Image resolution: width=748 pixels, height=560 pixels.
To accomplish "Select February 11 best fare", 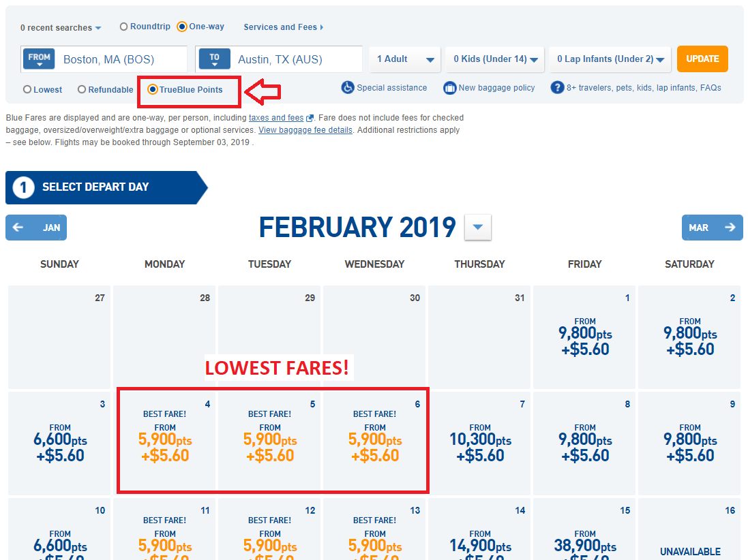I will pos(164,529).
